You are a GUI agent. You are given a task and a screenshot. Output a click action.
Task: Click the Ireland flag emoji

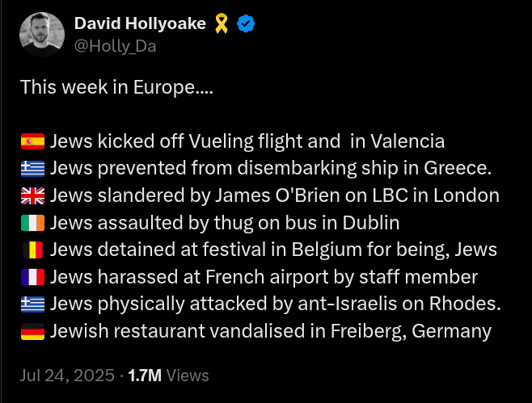(32, 223)
